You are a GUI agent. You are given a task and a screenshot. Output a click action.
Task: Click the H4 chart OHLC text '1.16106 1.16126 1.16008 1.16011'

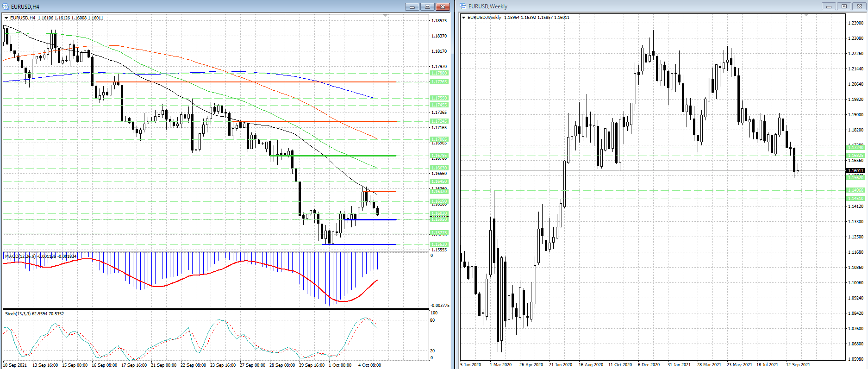[70, 18]
